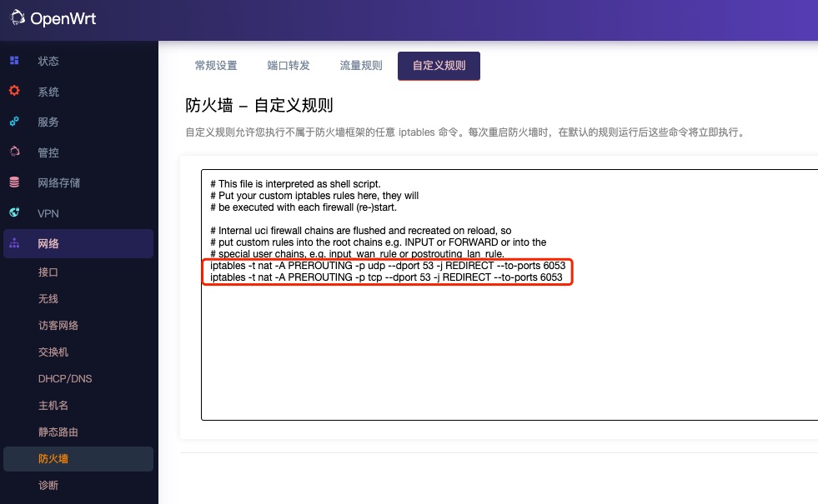Click the 状态 grid icon in sidebar

click(15, 61)
